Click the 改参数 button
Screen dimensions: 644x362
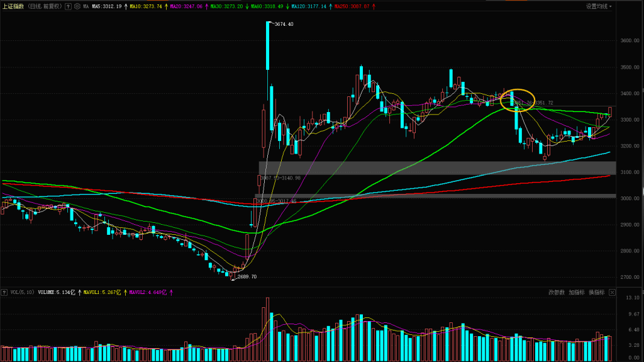(557, 292)
